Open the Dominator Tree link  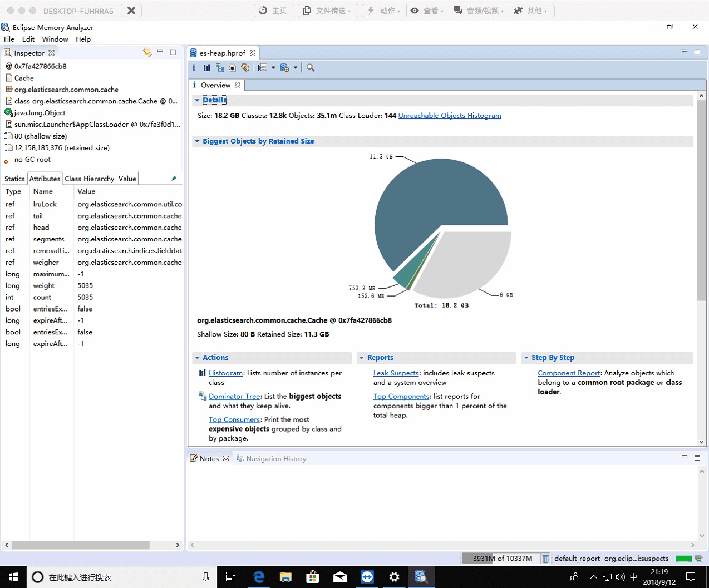click(x=234, y=397)
